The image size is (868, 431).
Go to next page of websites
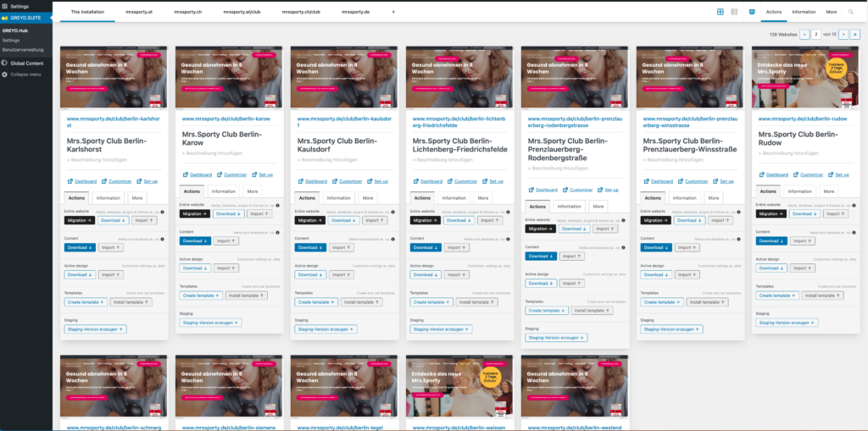click(843, 35)
